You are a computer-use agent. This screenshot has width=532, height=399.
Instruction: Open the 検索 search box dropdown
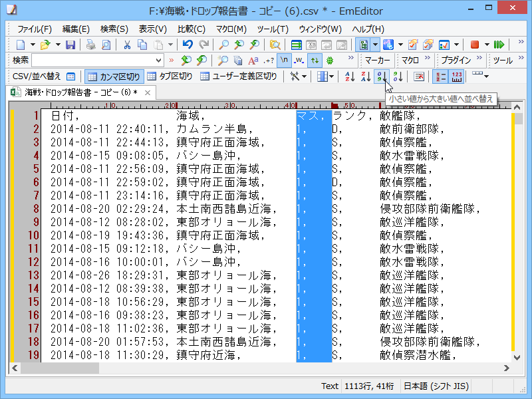158,60
